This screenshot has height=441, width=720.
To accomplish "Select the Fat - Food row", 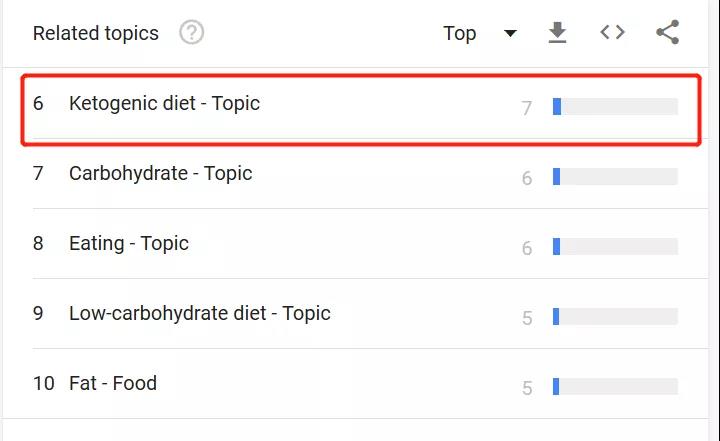I will click(x=112, y=384).
